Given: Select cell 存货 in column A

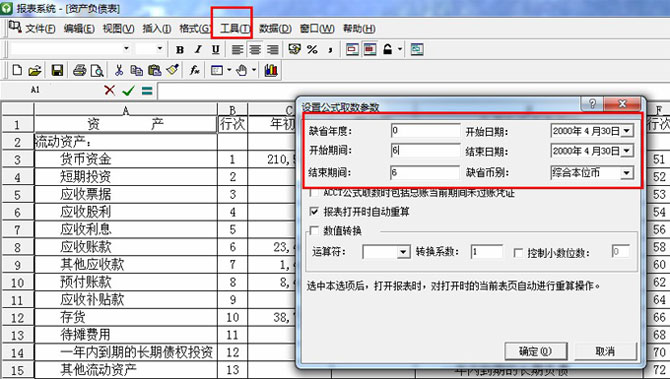Looking at the screenshot, I should pyautogui.click(x=126, y=317).
